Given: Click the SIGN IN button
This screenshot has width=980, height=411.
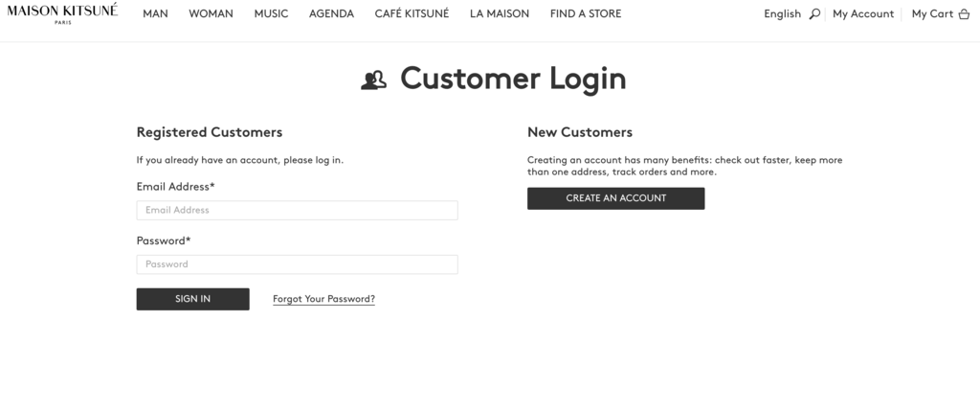Looking at the screenshot, I should click(x=192, y=299).
